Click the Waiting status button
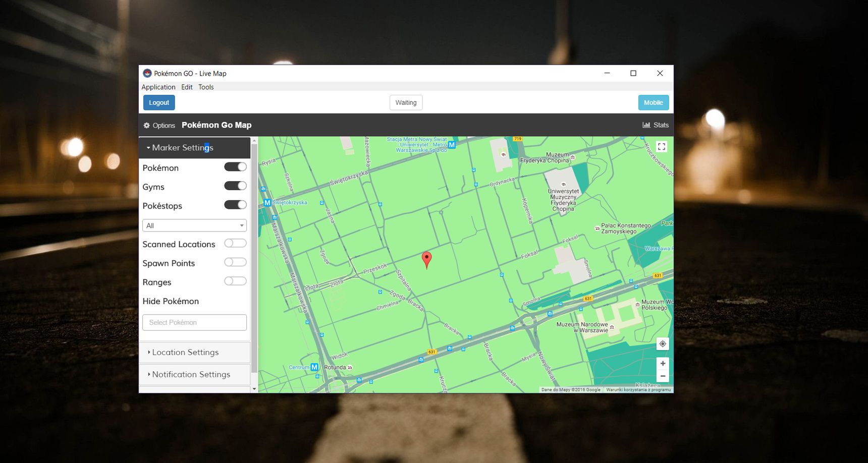Image resolution: width=868 pixels, height=463 pixels. coord(406,102)
